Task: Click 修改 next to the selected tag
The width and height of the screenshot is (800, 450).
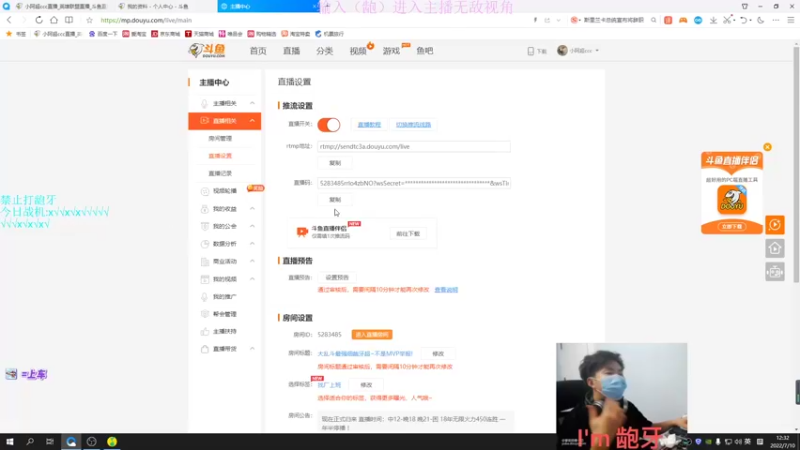Action: point(366,385)
